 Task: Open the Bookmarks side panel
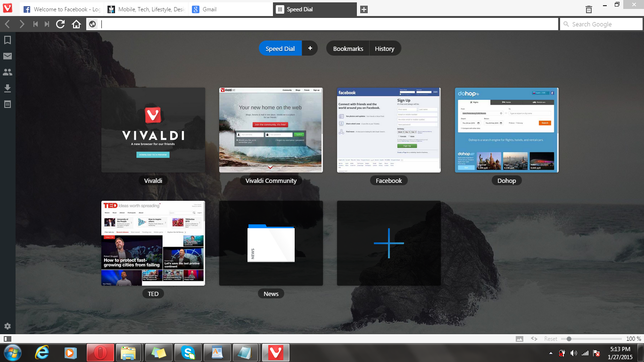[8, 41]
